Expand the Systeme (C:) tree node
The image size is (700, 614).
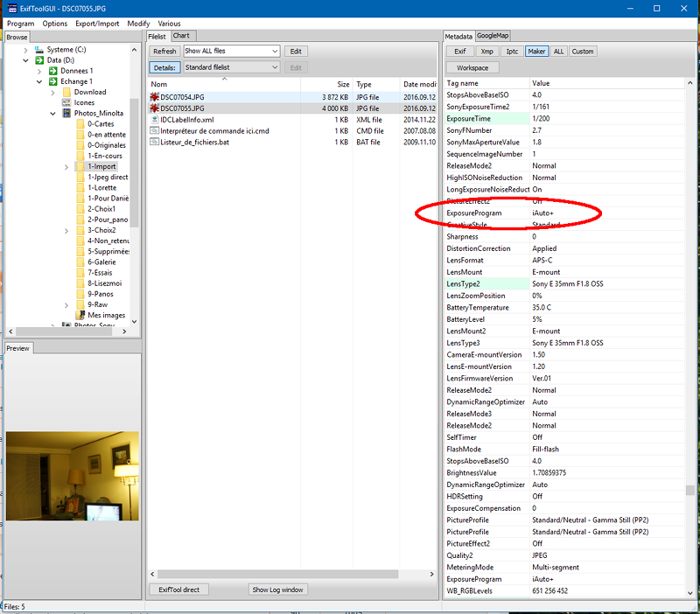click(x=25, y=50)
